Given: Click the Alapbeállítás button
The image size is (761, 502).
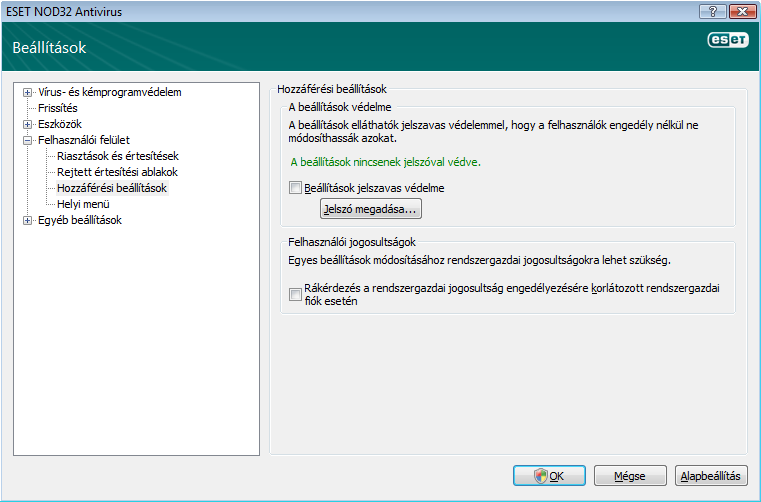Looking at the screenshot, I should [711, 476].
